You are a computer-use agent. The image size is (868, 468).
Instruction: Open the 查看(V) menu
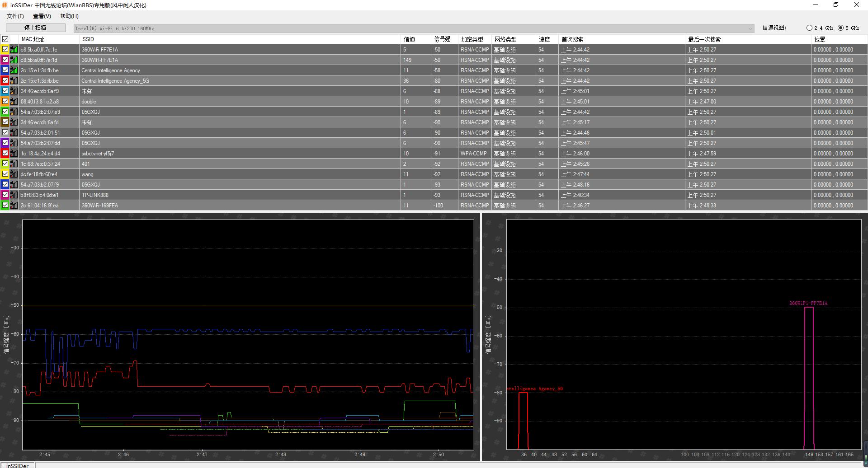tap(42, 16)
